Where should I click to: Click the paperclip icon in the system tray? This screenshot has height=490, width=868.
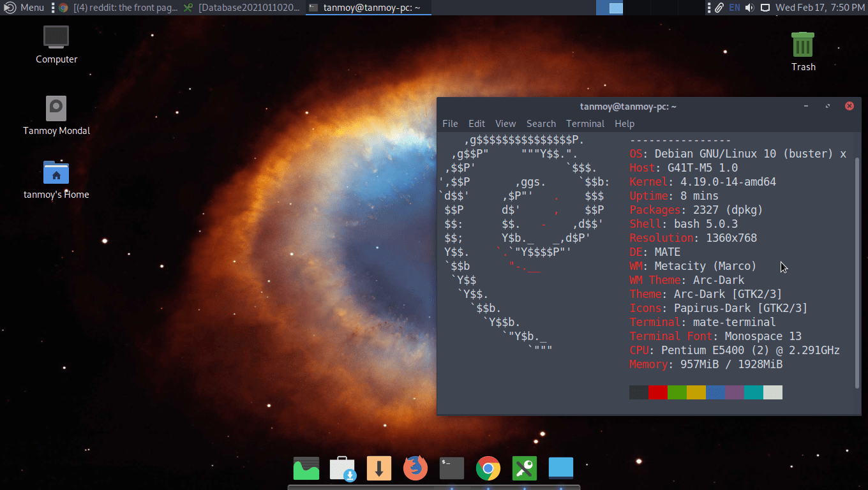[719, 8]
